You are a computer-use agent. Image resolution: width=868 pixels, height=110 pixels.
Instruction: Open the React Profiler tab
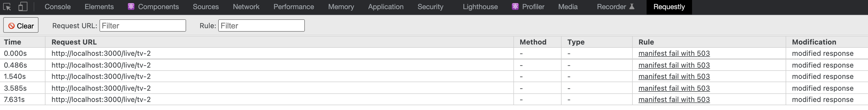pyautogui.click(x=528, y=7)
